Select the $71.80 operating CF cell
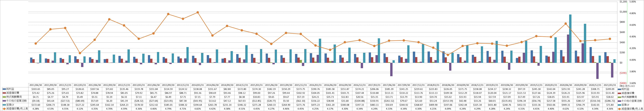Image resolution: width=644 pixels, height=111 pixels. click(x=610, y=105)
